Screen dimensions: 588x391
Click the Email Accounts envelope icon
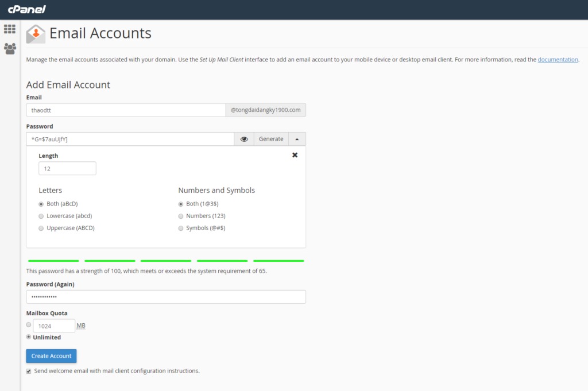click(36, 34)
